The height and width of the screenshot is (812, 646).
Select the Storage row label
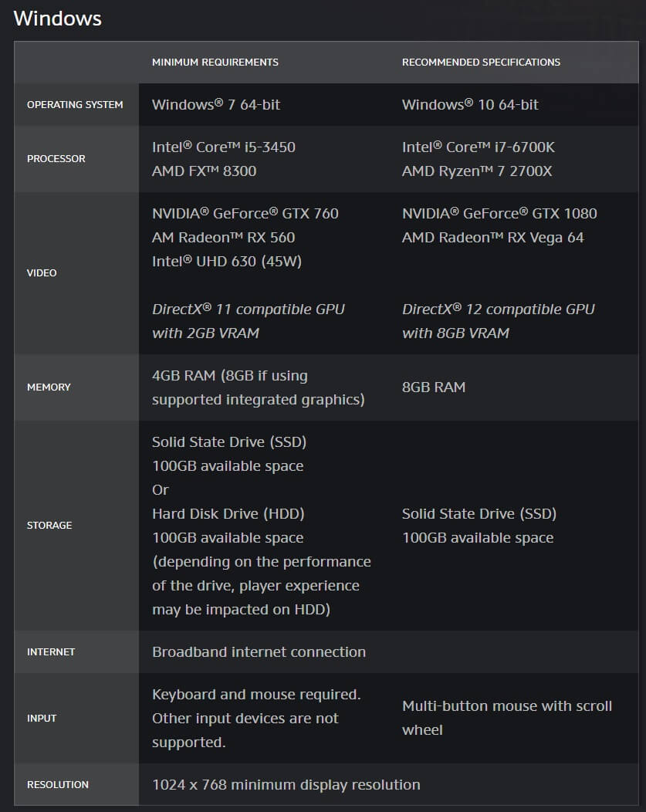49,525
